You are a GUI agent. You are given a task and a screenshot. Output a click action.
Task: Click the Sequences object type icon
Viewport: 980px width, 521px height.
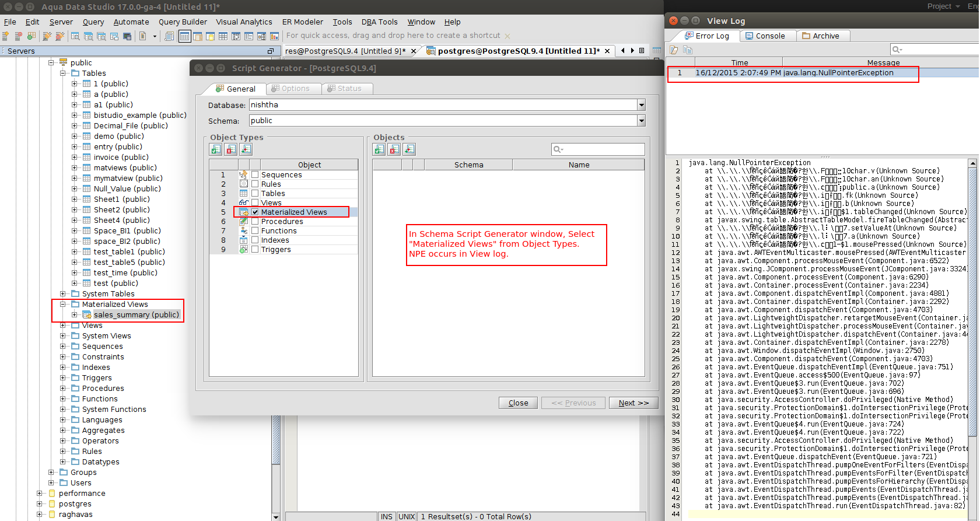243,174
